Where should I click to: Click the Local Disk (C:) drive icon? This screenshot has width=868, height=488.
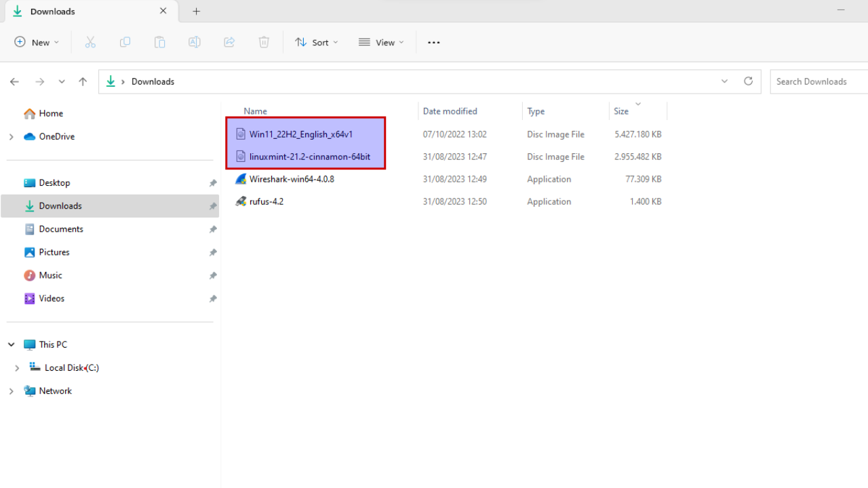click(x=35, y=367)
